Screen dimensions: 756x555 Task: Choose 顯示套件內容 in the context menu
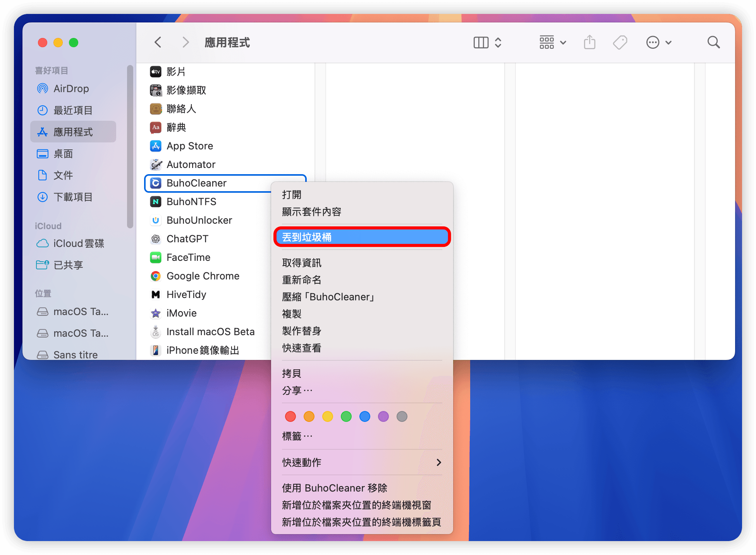pos(362,212)
